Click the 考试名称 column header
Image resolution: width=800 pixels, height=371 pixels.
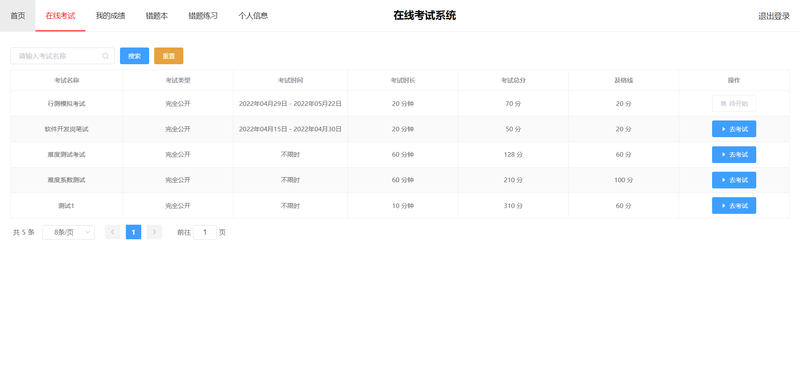67,81
